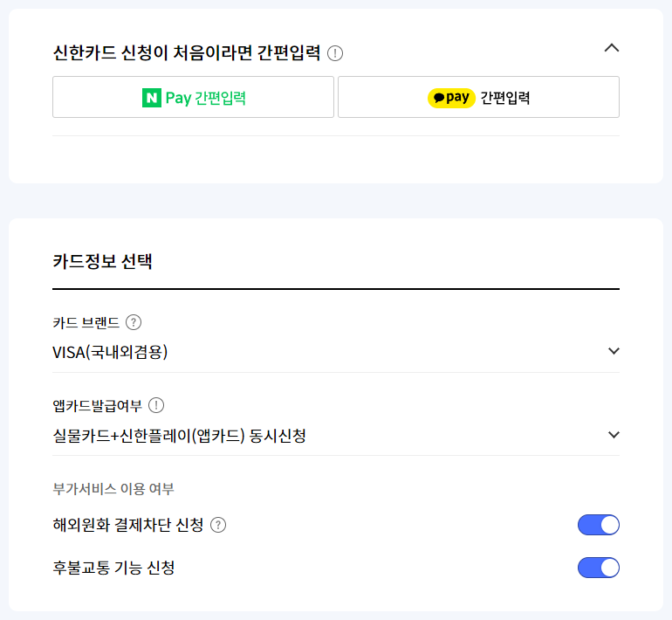
Task: Click the 해외원화 결제차단 신청 label text
Action: pos(127,525)
